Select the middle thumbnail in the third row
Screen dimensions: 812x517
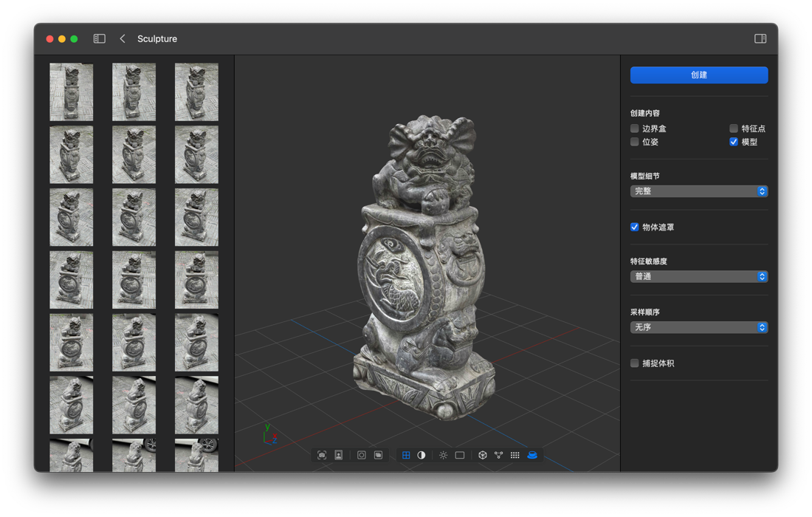pyautogui.click(x=134, y=218)
